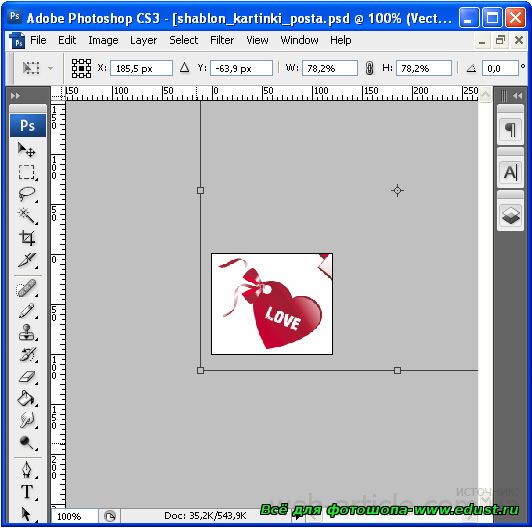Open the tool preset picker dropdown arrow
532x528 pixels.
pos(51,69)
